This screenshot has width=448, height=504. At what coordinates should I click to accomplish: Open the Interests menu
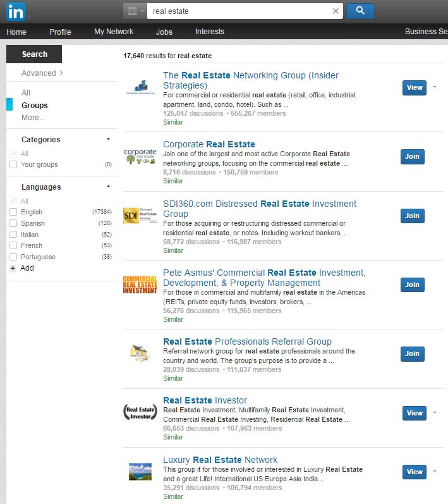pyautogui.click(x=210, y=32)
